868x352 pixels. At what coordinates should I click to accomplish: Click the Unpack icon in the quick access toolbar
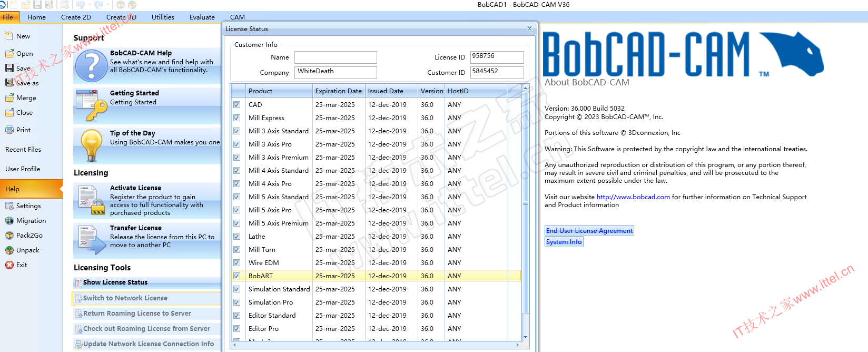tap(132, 5)
